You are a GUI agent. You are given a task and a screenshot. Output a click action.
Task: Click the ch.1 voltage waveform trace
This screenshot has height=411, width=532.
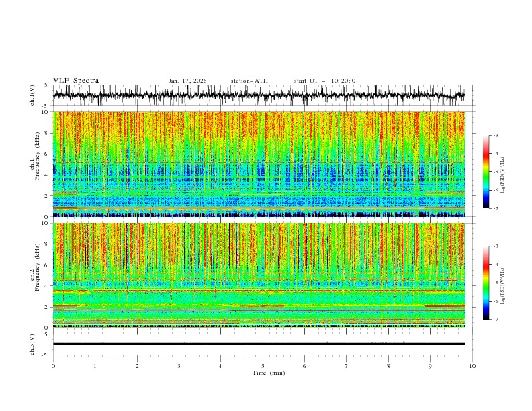tap(259, 95)
